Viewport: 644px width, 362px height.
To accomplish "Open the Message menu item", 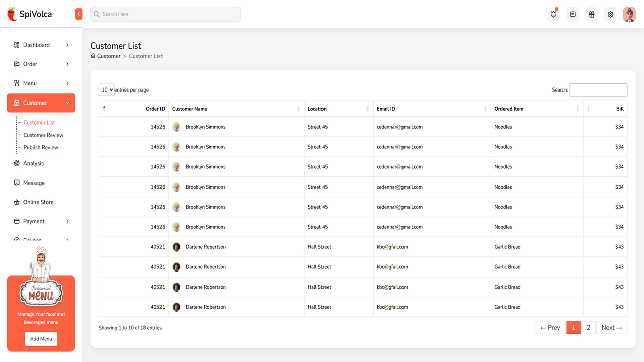I will point(34,183).
